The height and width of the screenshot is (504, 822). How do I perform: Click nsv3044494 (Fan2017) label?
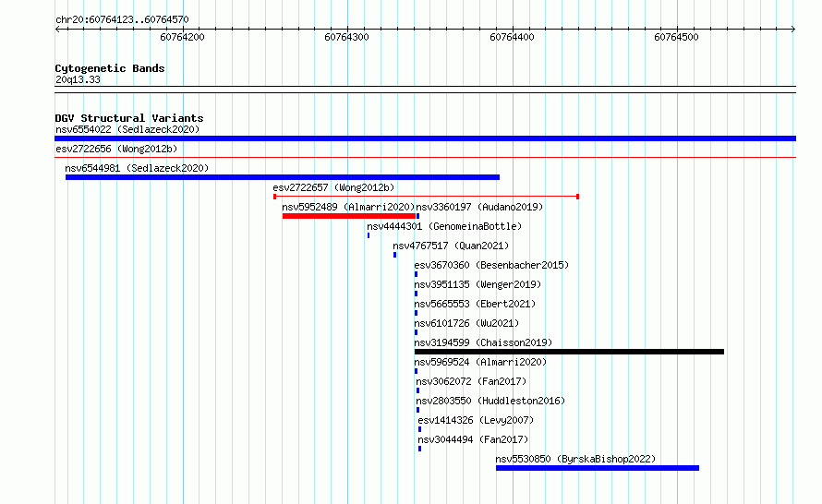473,439
